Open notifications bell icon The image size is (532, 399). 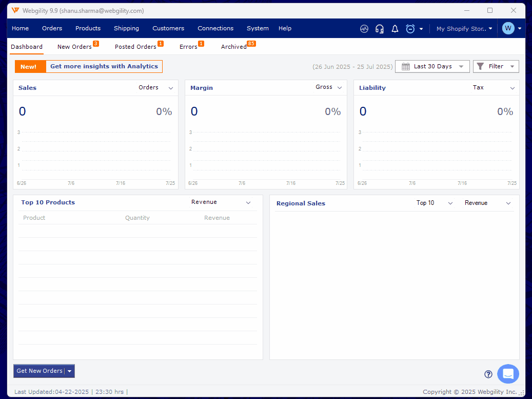point(395,29)
